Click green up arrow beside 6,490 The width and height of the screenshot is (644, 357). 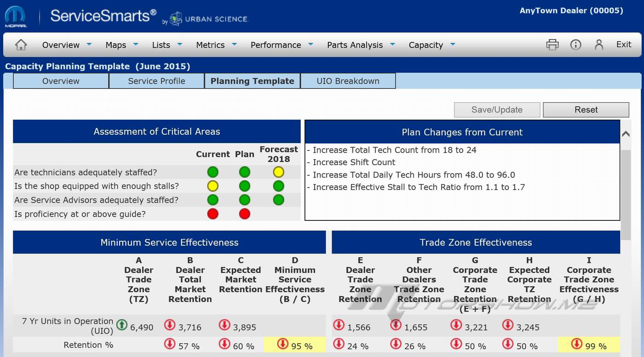coord(121,325)
